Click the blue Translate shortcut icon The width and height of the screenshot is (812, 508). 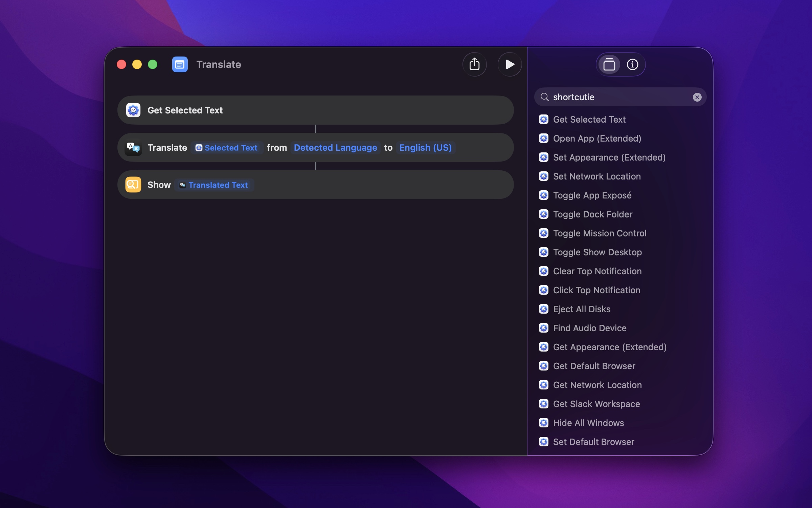point(180,64)
